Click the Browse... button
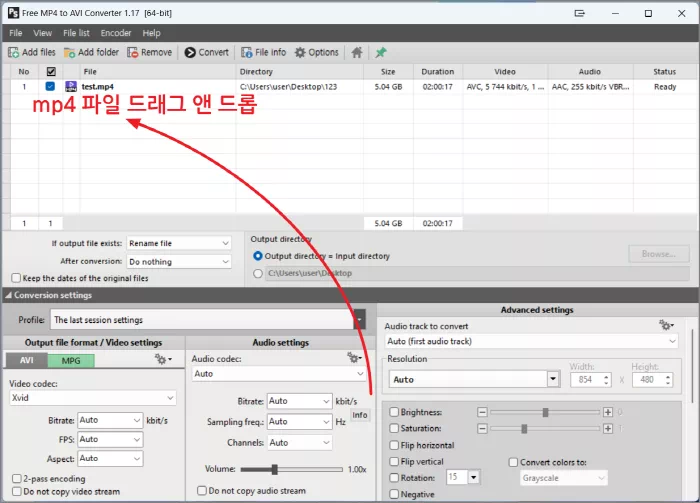The width and height of the screenshot is (700, 503). pos(658,254)
